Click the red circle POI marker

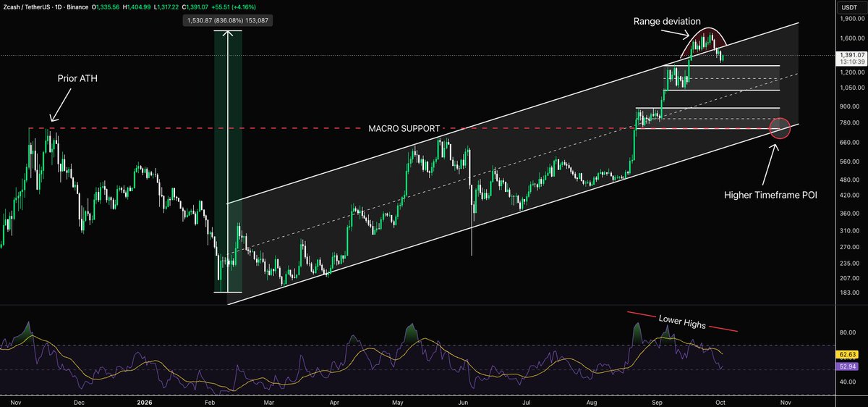tap(780, 129)
